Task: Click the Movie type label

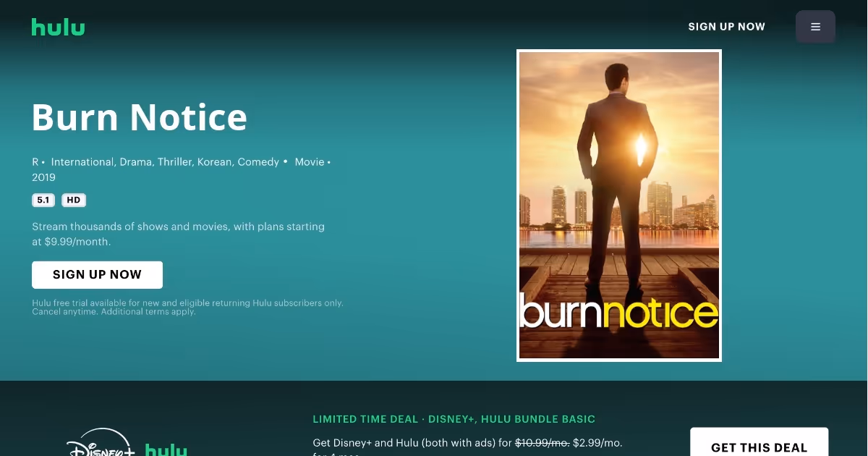Action: pos(310,162)
